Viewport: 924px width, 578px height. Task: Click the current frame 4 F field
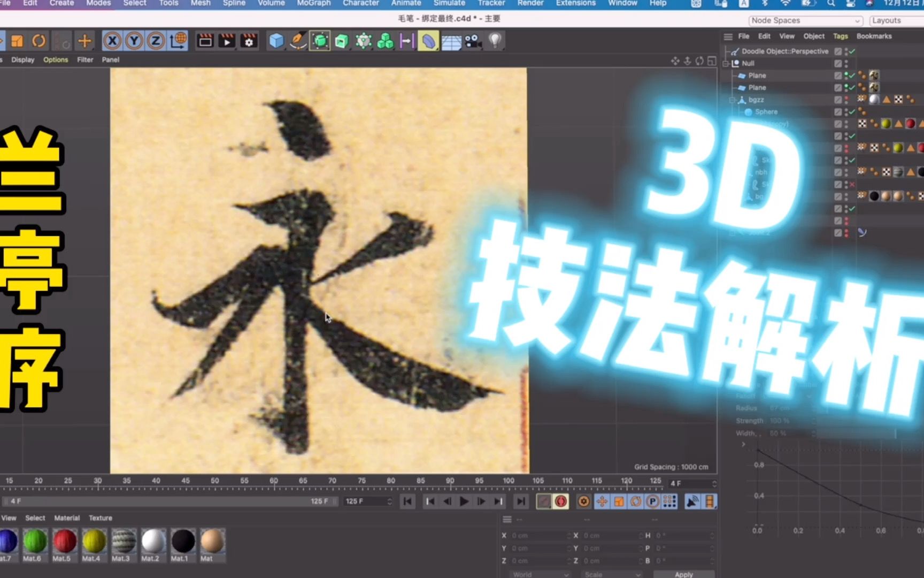[693, 483]
